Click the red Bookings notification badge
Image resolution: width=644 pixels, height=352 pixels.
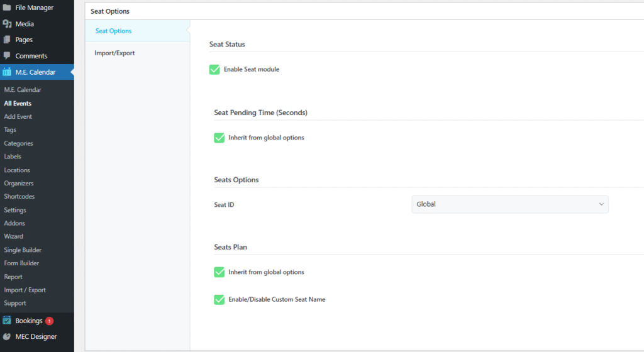[x=49, y=321]
